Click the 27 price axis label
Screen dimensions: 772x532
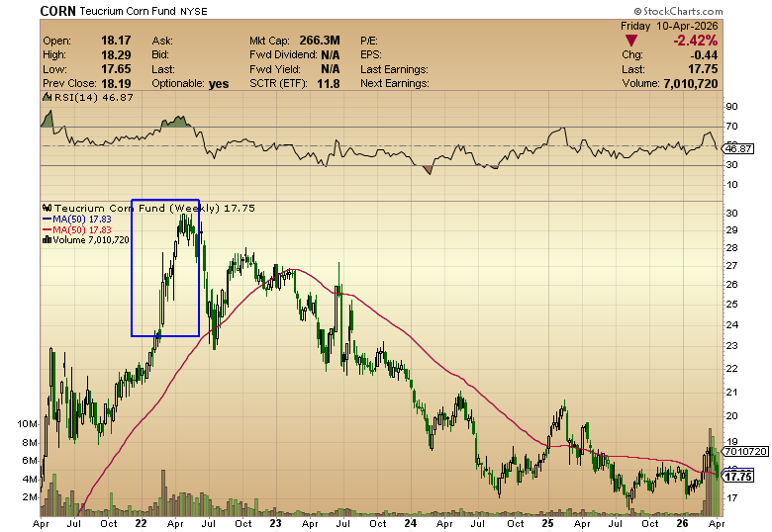click(731, 266)
